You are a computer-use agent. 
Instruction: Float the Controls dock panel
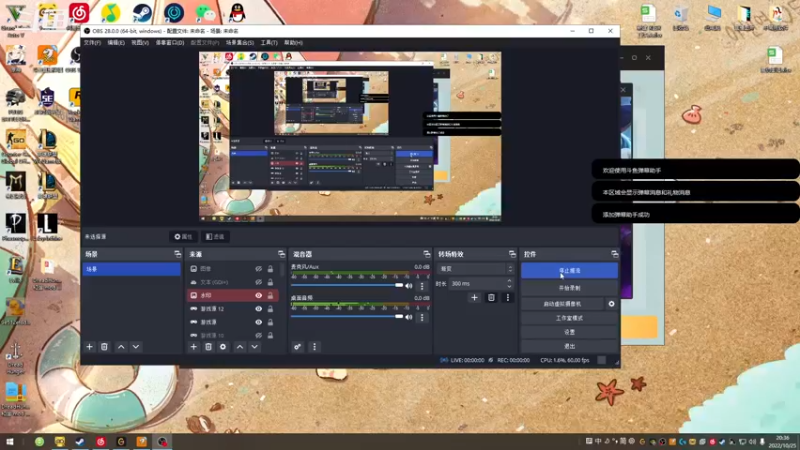(x=614, y=254)
